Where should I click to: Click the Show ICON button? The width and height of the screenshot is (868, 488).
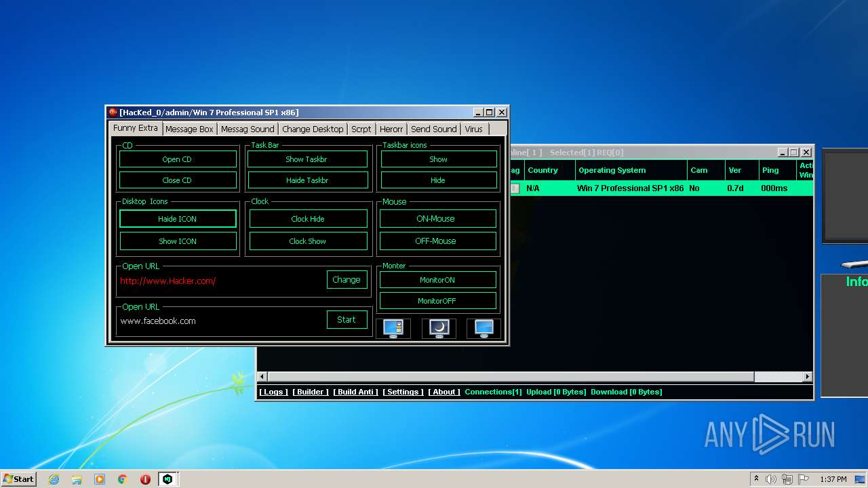tap(178, 241)
